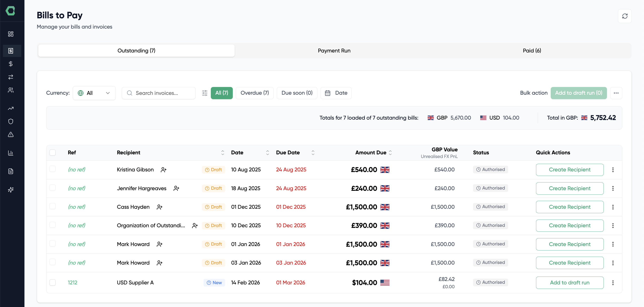Click Add to draft run for USD Supplier A
644x307 pixels.
(x=570, y=282)
